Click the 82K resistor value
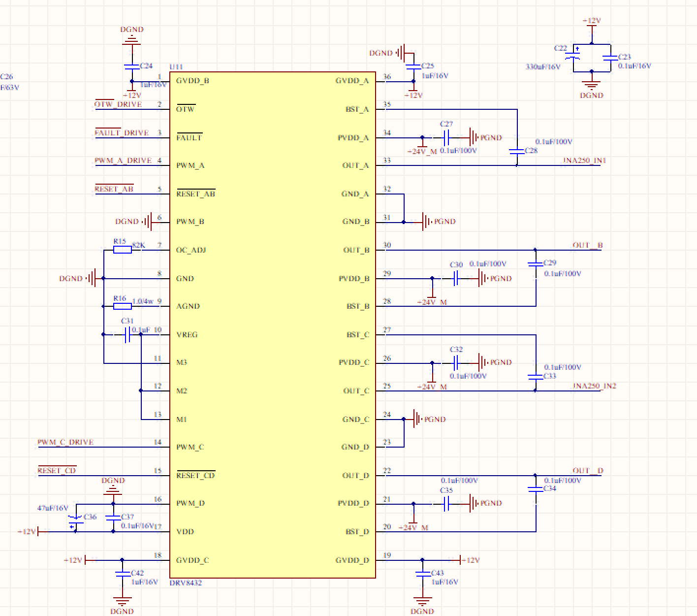Image resolution: width=697 pixels, height=616 pixels. pyautogui.click(x=138, y=245)
